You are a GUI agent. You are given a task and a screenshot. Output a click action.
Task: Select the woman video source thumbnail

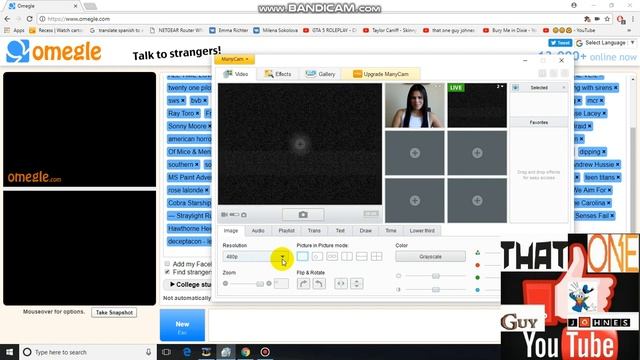click(415, 106)
